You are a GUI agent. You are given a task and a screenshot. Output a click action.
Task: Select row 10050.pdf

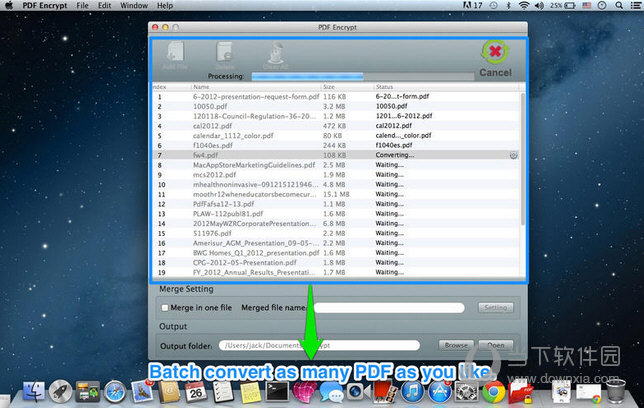point(336,106)
